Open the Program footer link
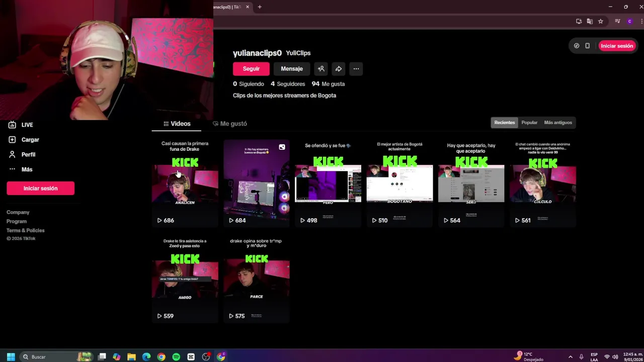The height and width of the screenshot is (362, 644). click(x=17, y=221)
